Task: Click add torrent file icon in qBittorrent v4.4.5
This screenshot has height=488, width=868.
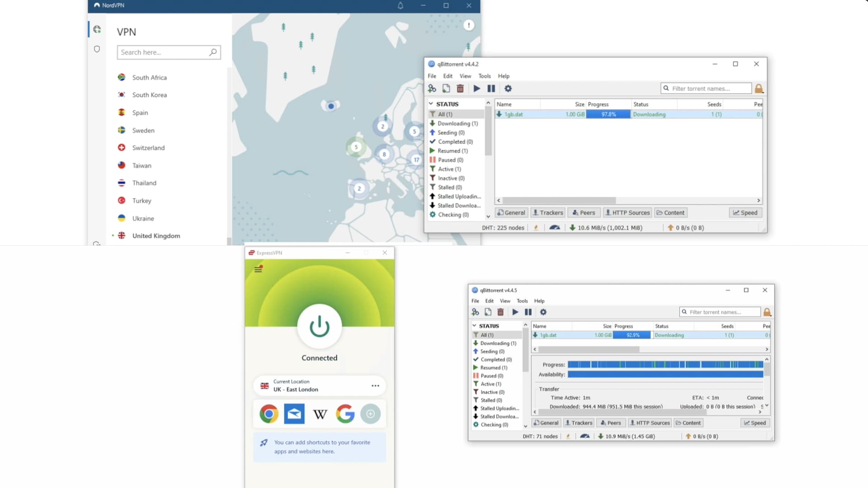Action: click(x=488, y=312)
